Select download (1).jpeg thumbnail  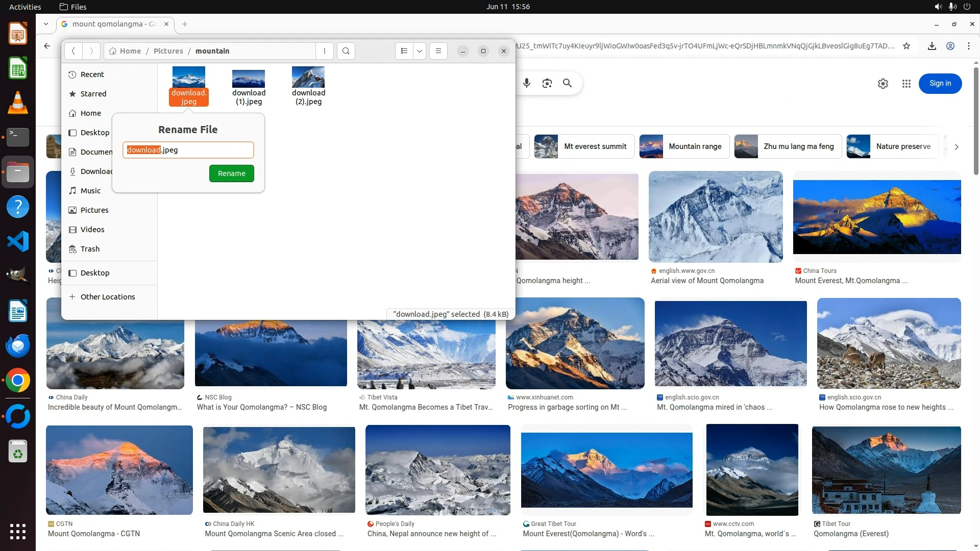pyautogui.click(x=249, y=80)
